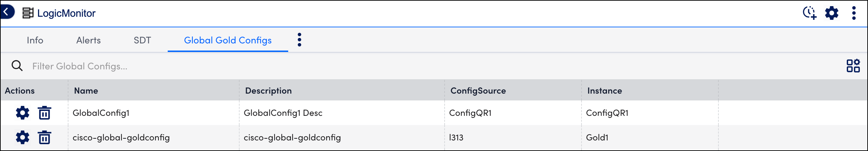Switch to the Info tab
Screen dimensions: 868x151
[35, 40]
